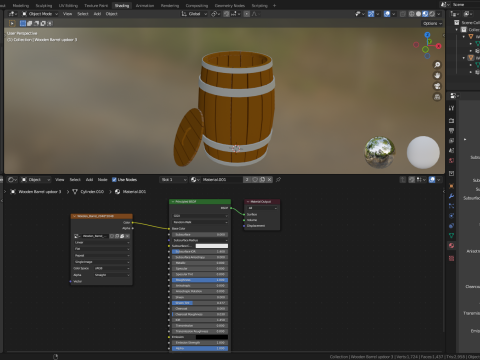This screenshot has height=360, width=480.
Task: Unlink material with the X next to Material.001
Action: click(x=269, y=180)
